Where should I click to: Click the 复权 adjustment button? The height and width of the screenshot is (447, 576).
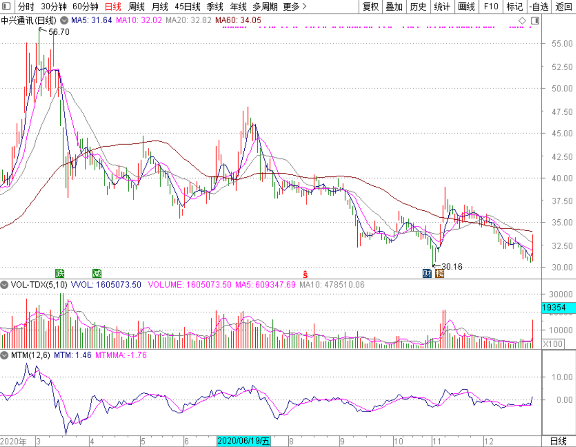click(x=370, y=7)
